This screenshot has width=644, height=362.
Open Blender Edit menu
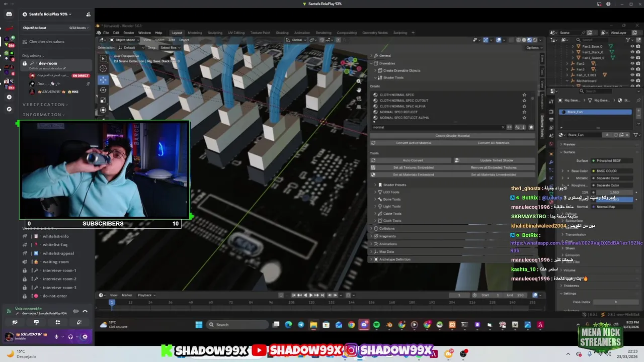point(117,33)
